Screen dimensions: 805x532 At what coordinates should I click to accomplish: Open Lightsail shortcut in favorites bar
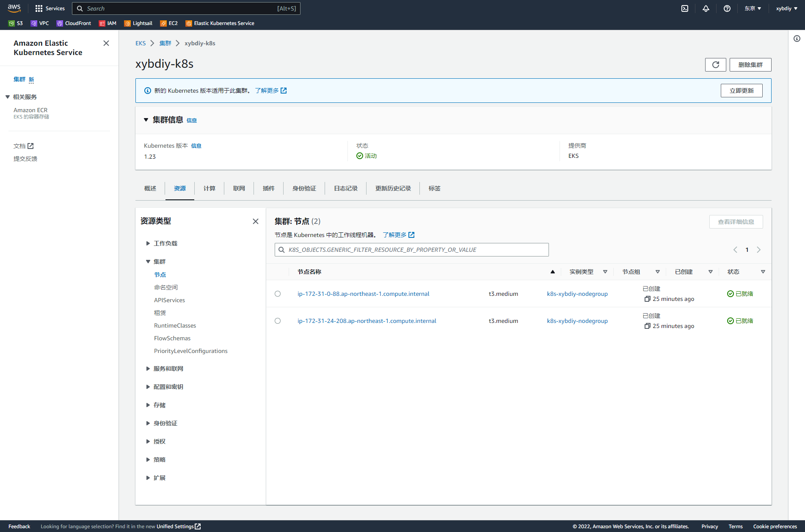tap(138, 23)
